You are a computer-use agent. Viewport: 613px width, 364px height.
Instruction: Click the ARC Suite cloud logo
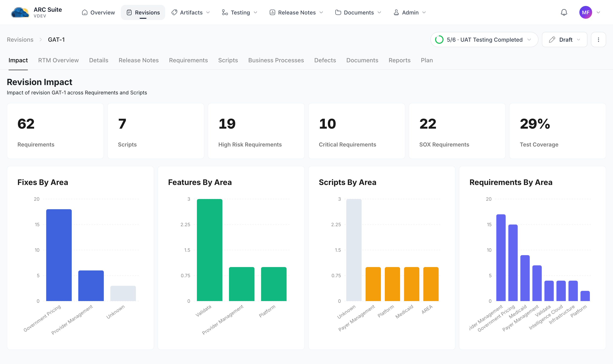coord(20,12)
